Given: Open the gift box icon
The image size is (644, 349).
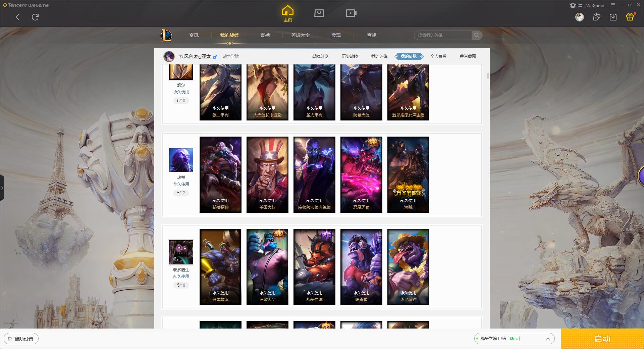Looking at the screenshot, I should (630, 17).
